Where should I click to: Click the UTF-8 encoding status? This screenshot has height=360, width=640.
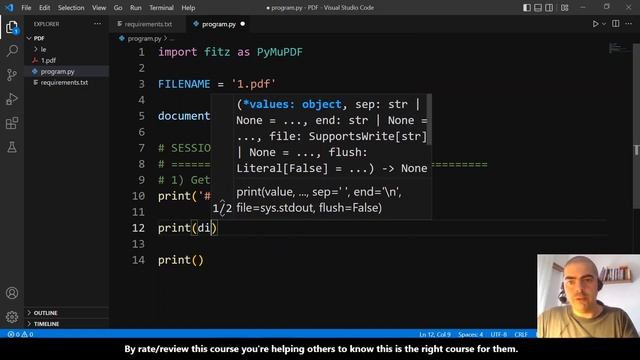(x=498, y=334)
